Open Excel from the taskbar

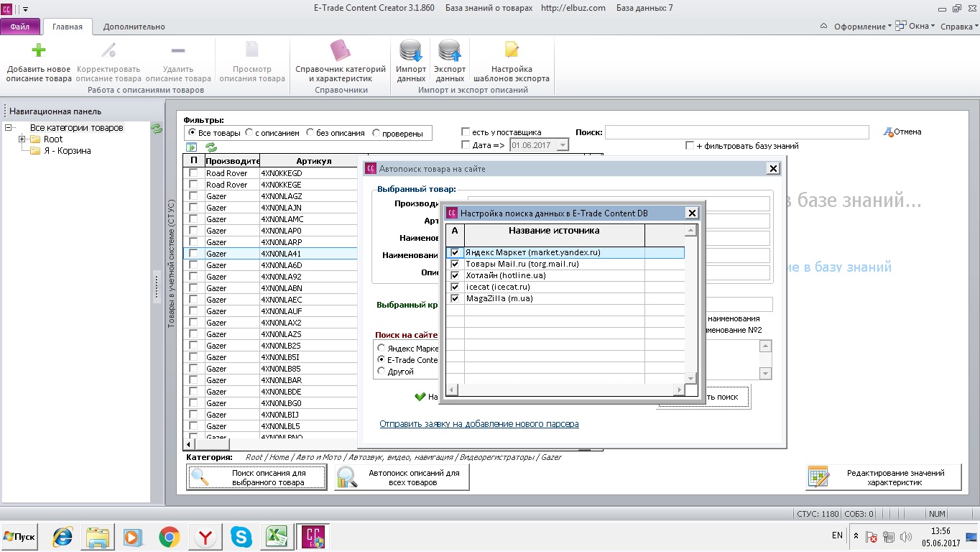277,536
